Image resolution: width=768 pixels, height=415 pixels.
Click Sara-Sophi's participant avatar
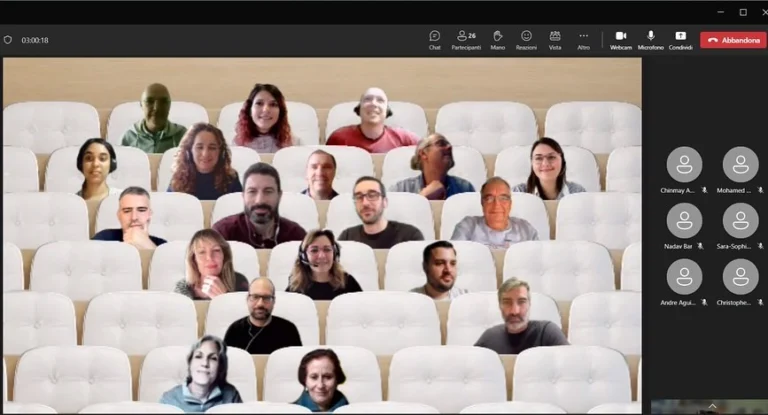(740, 221)
